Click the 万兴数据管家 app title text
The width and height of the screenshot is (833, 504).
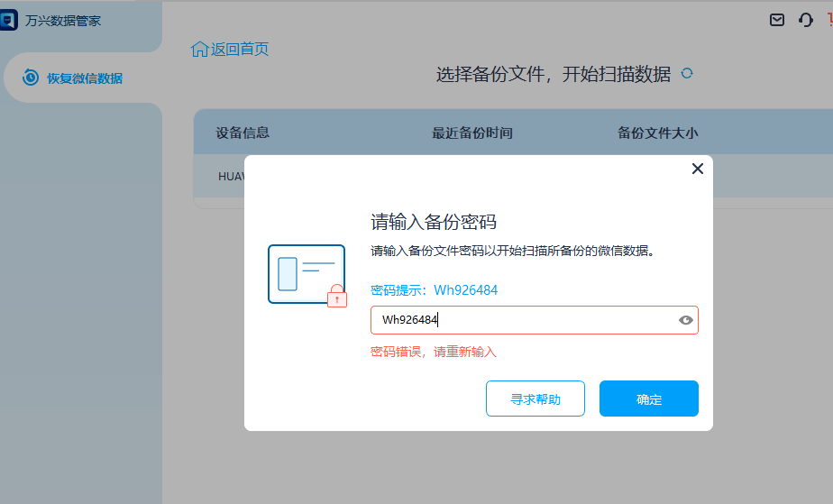click(x=63, y=21)
